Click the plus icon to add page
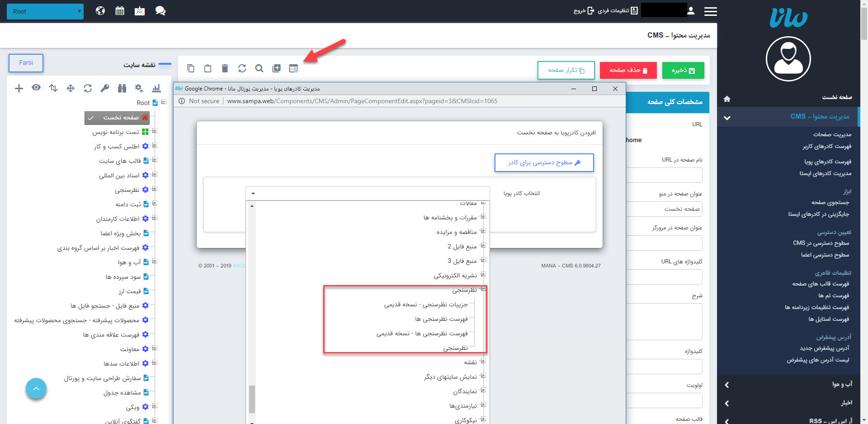This screenshot has height=424, width=868. tap(19, 88)
